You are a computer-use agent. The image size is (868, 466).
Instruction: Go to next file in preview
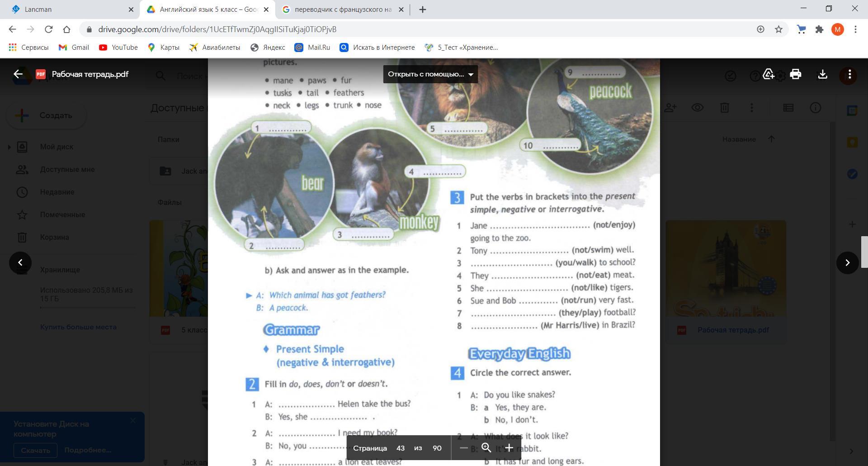(x=848, y=262)
